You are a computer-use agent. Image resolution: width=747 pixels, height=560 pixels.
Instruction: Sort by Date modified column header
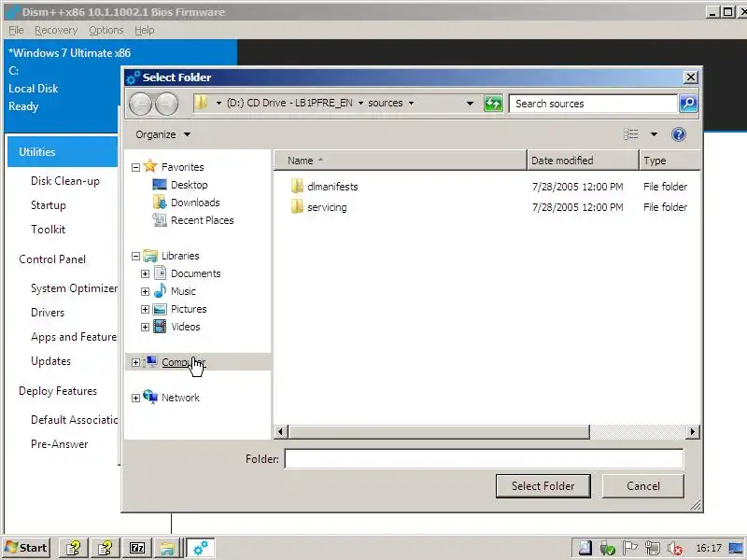[583, 161]
